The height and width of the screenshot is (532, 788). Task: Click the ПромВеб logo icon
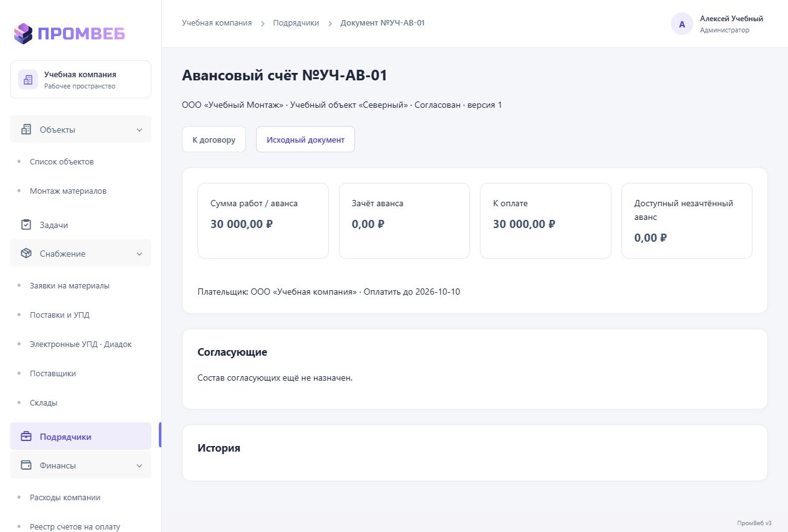[23, 33]
